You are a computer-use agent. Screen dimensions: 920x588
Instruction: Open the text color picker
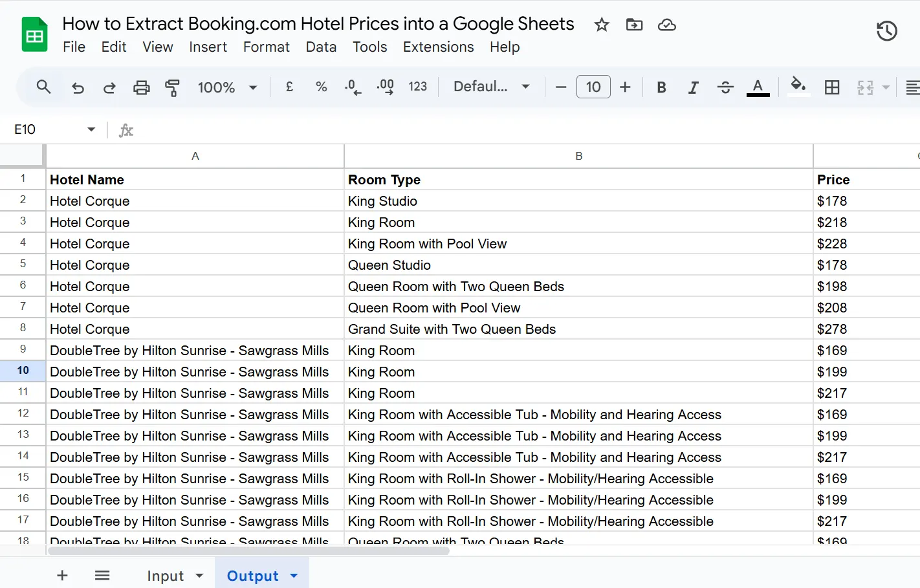point(758,87)
